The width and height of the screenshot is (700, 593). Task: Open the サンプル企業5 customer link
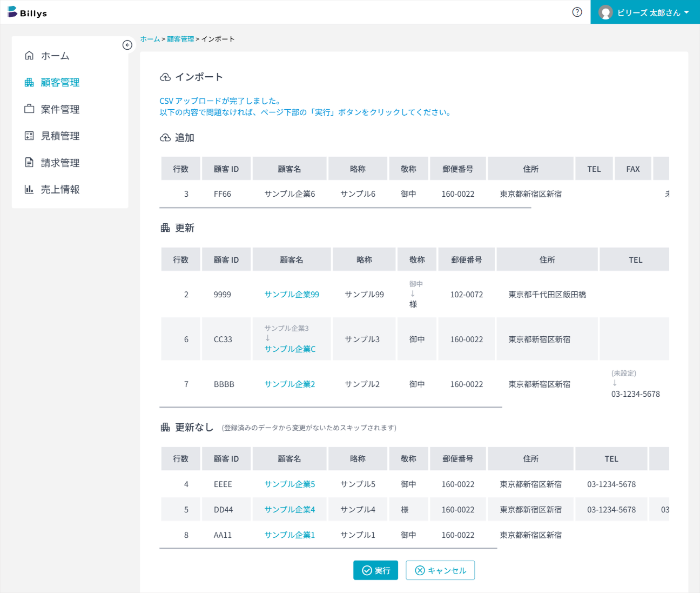click(x=290, y=484)
